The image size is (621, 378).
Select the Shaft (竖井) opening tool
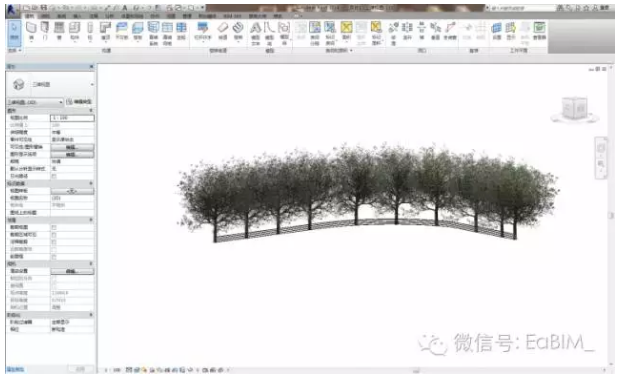pos(407,32)
